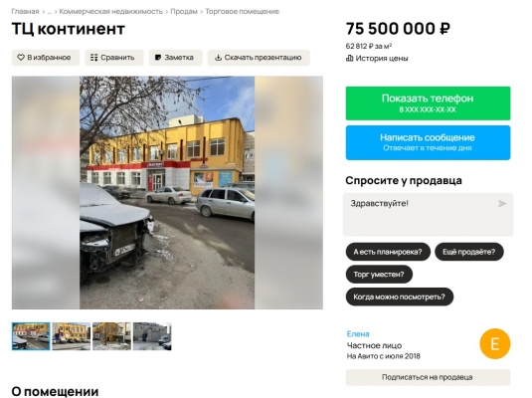The width and height of the screenshot is (532, 398).
Task: Click the compare grid icon near Сравнить
Action: click(94, 58)
